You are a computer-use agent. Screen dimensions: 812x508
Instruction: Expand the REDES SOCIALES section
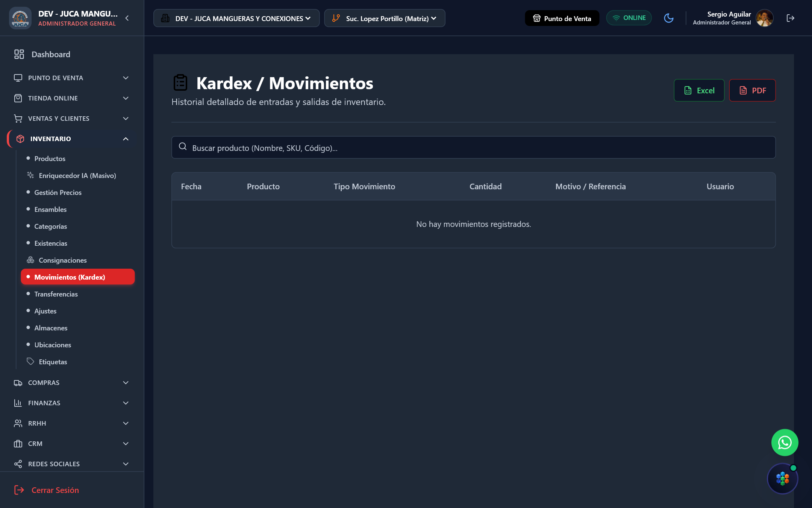(x=71, y=464)
